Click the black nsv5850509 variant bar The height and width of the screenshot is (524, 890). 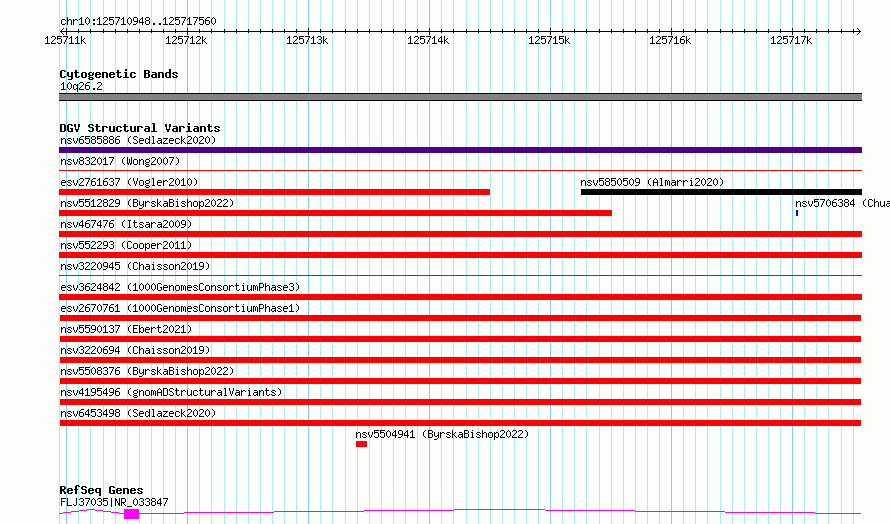(x=721, y=192)
